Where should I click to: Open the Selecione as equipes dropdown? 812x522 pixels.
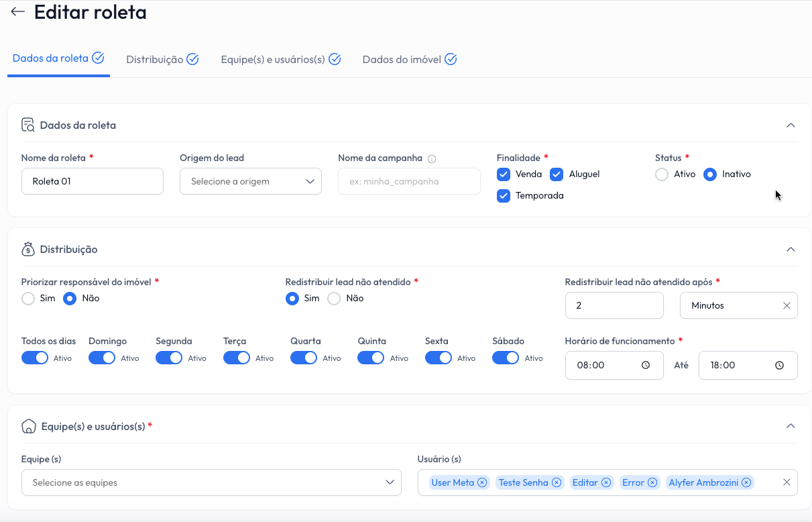[211, 482]
